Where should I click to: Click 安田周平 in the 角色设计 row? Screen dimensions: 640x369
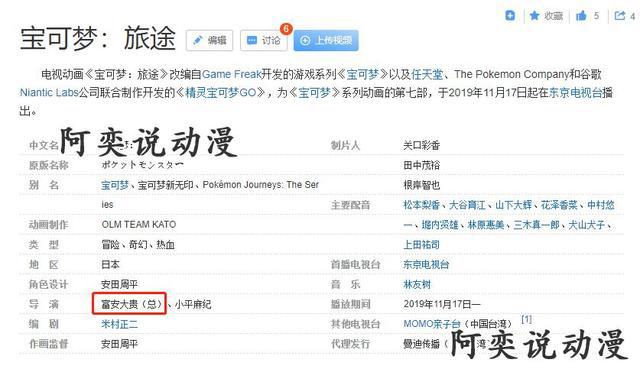click(x=119, y=285)
